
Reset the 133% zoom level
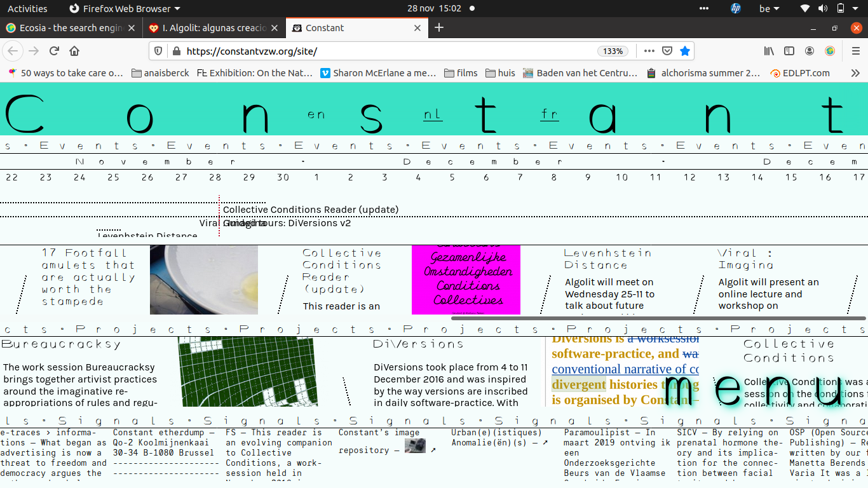613,51
